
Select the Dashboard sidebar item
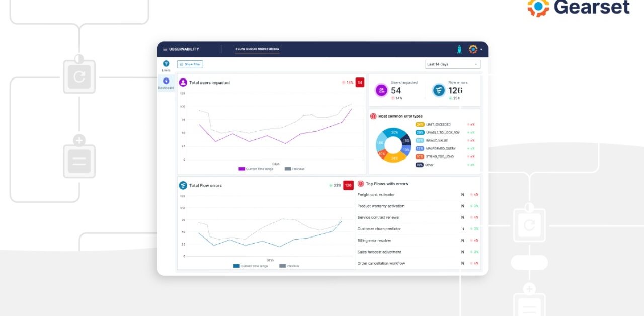point(166,83)
